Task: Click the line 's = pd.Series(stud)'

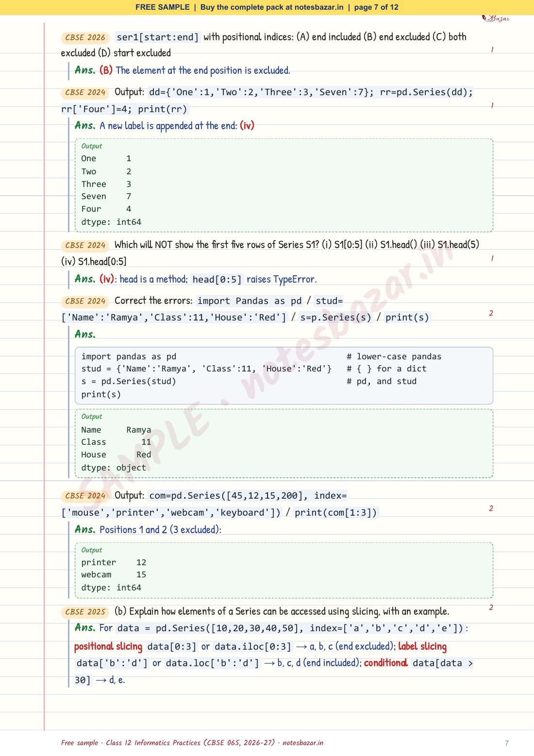Action: pyautogui.click(x=129, y=382)
